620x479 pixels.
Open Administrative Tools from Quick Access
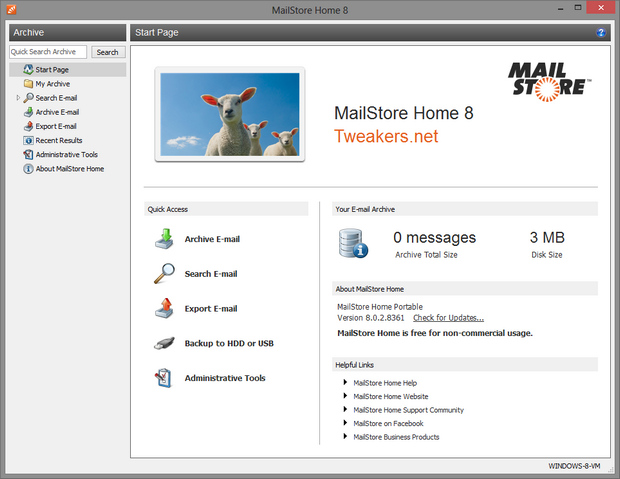coord(225,378)
